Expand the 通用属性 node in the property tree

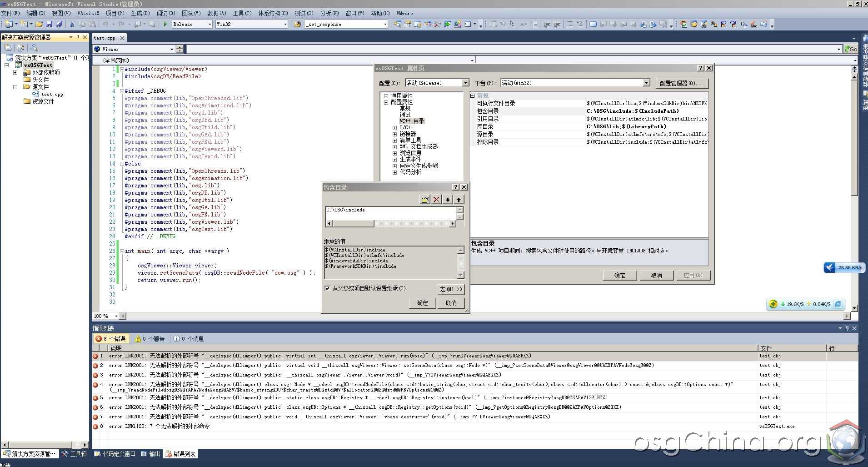pyautogui.click(x=386, y=96)
